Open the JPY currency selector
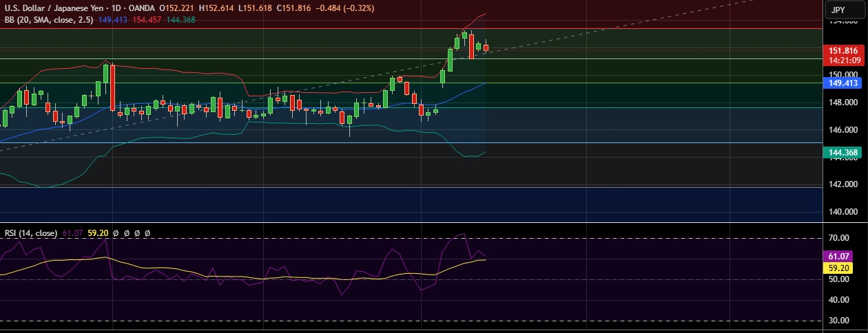This screenshot has height=333, width=868. (x=838, y=10)
